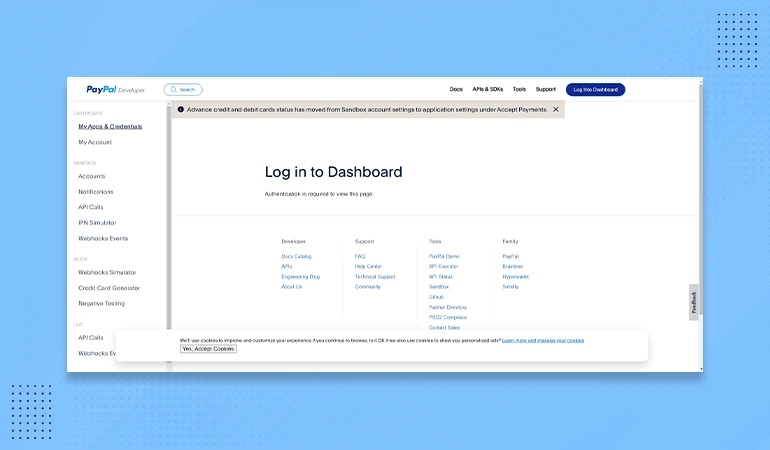Screen dimensions: 770x450
Task: Click the Log in to Dashboard heading
Action: [x=333, y=172]
